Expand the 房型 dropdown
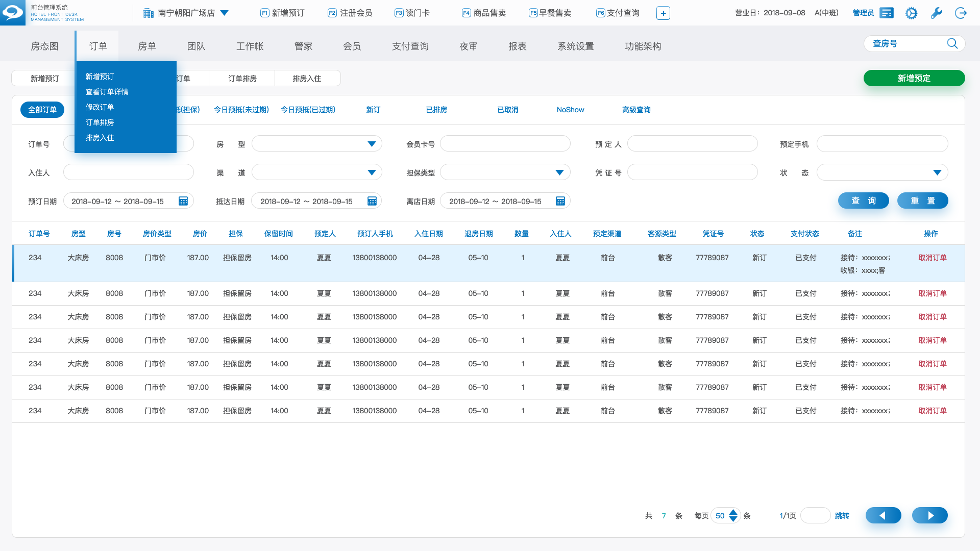Viewport: 980px width, 551px height. [372, 144]
